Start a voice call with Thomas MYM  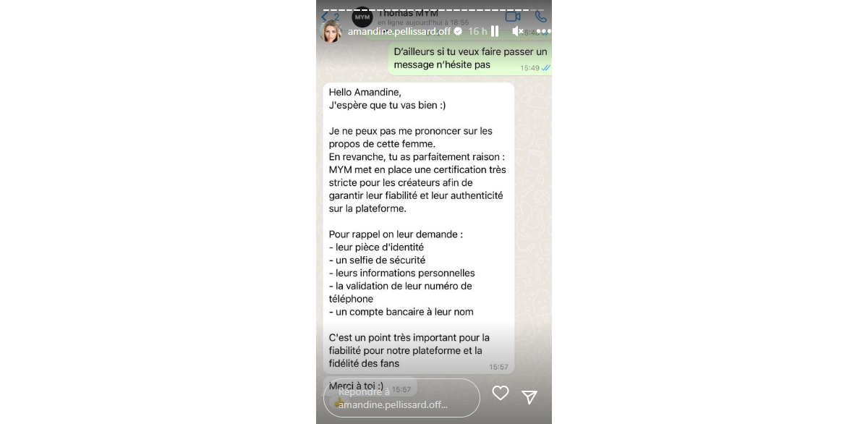pyautogui.click(x=541, y=16)
